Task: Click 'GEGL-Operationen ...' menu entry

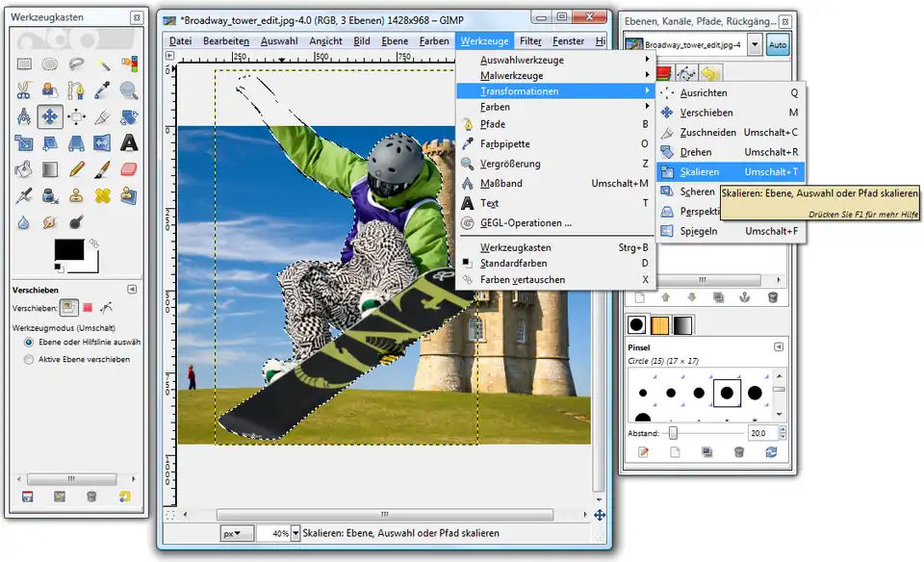Action: 526,223
